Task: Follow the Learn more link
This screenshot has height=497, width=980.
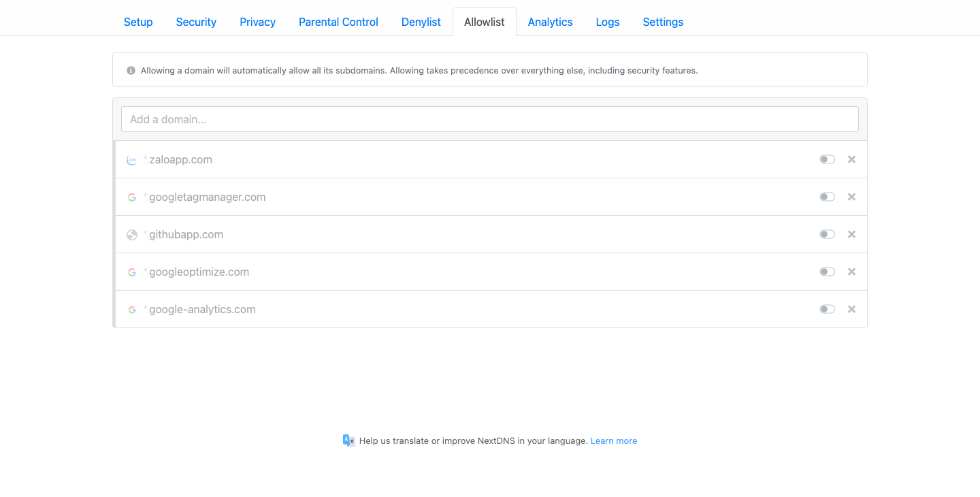Action: (x=613, y=440)
